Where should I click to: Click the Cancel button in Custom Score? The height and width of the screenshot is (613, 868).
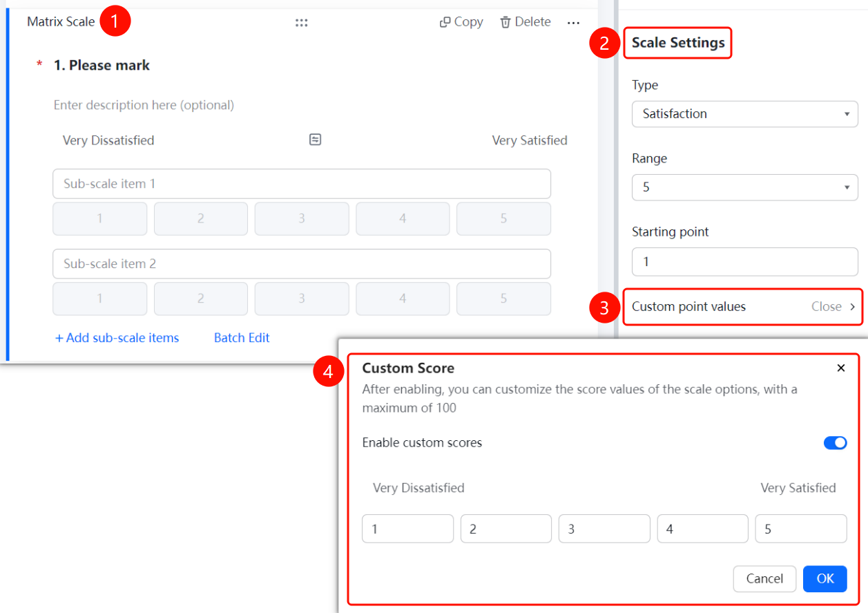(764, 579)
